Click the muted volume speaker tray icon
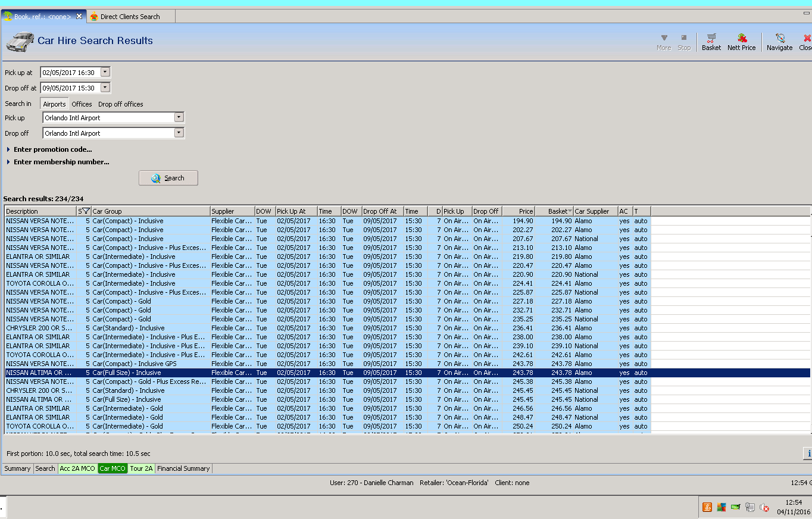This screenshot has width=812, height=519. pyautogui.click(x=764, y=507)
